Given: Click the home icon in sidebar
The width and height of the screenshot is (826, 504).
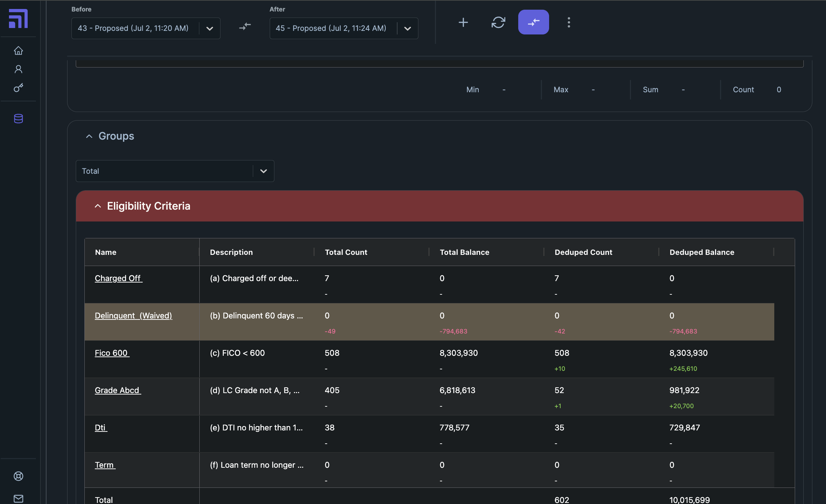Looking at the screenshot, I should 18,51.
